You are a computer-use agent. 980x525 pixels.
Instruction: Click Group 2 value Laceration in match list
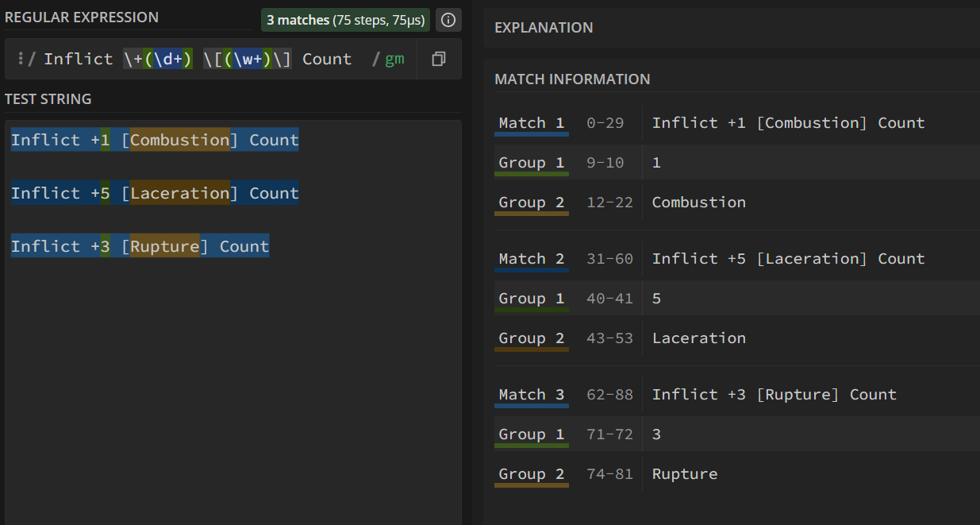click(x=698, y=338)
